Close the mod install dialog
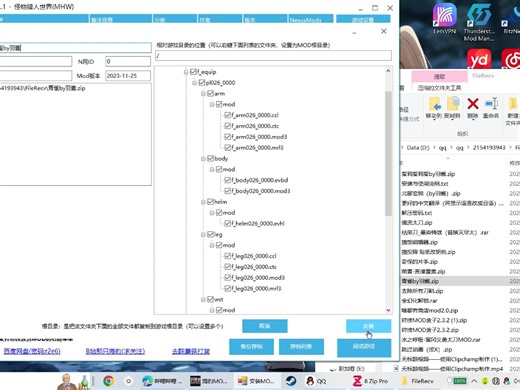Image resolution: width=520 pixels, height=390 pixels. [384, 31]
